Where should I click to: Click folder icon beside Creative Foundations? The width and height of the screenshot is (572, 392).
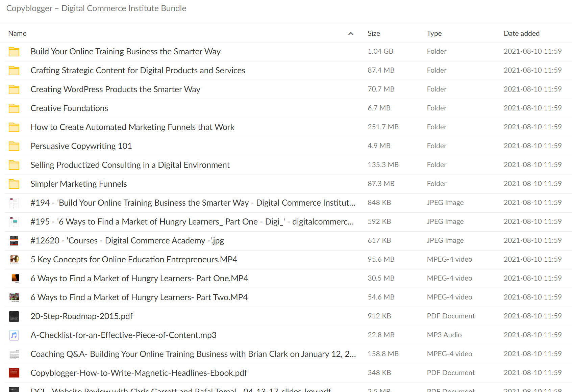14,108
